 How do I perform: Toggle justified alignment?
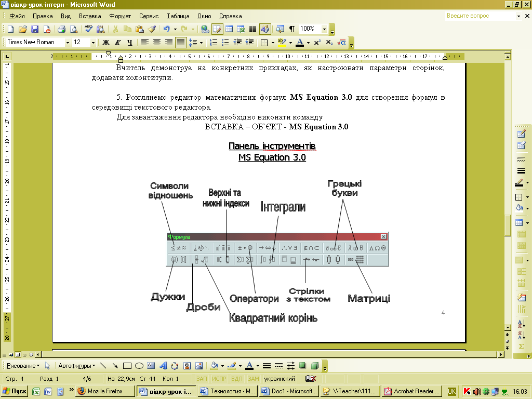pyautogui.click(x=180, y=43)
